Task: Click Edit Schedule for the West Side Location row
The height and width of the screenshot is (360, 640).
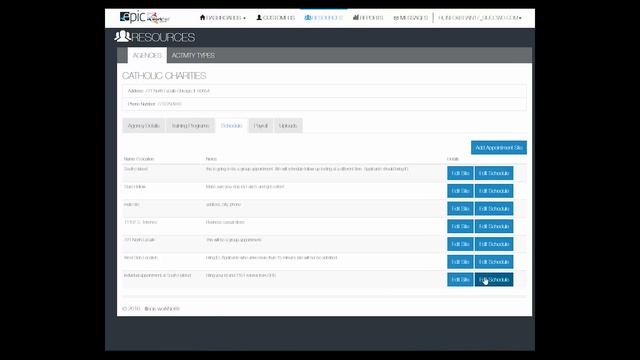Action: 494,262
